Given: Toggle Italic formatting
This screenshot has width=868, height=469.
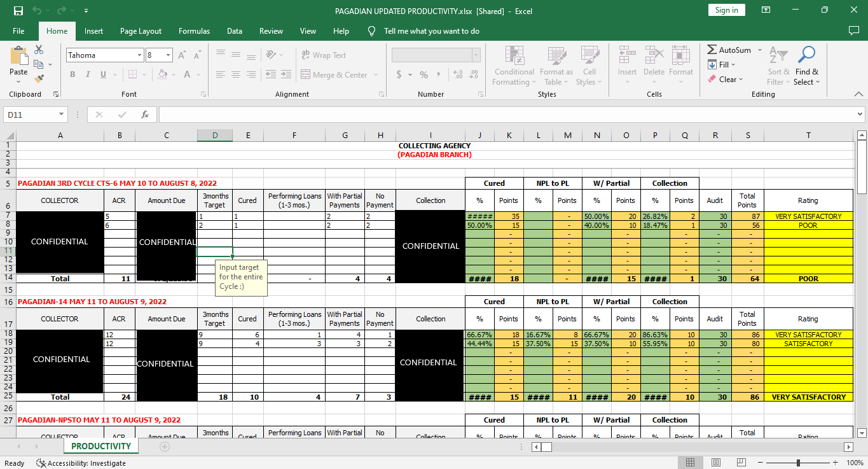Looking at the screenshot, I should pos(88,74).
